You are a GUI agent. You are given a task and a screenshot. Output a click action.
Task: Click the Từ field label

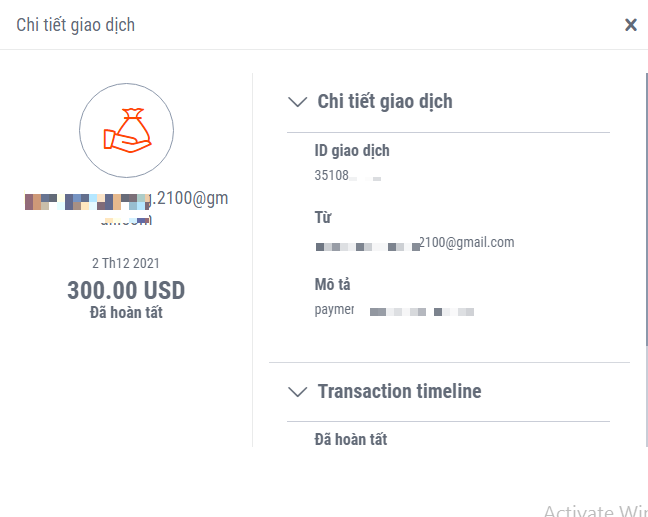(323, 217)
